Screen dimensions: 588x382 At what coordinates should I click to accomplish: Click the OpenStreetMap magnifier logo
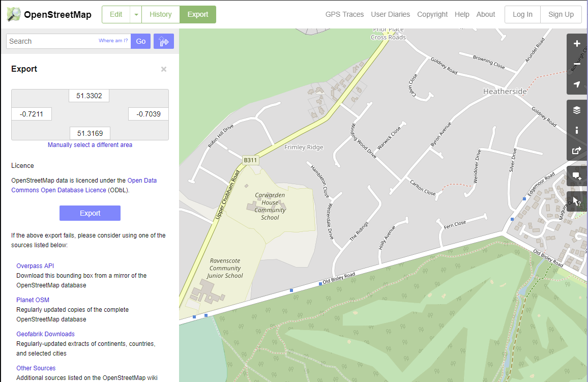click(x=14, y=14)
